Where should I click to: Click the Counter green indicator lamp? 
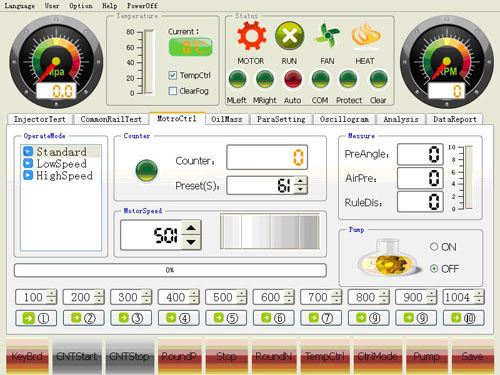146,170
